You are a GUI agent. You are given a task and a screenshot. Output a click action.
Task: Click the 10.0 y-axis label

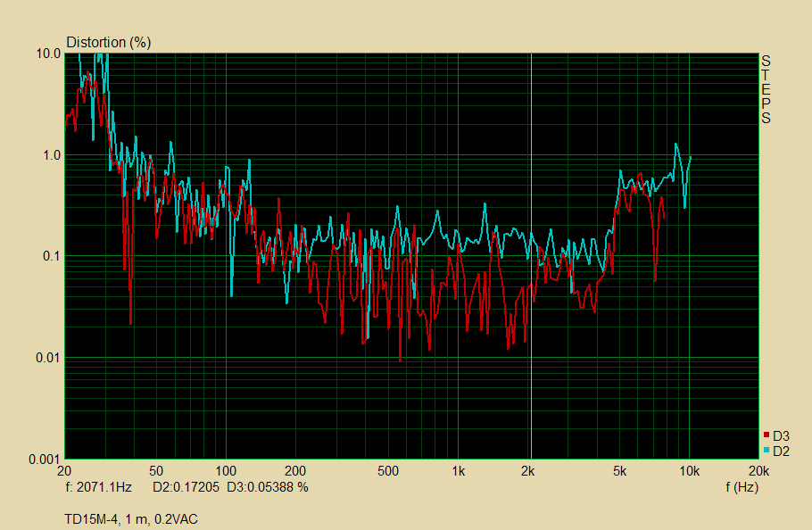tap(48, 54)
